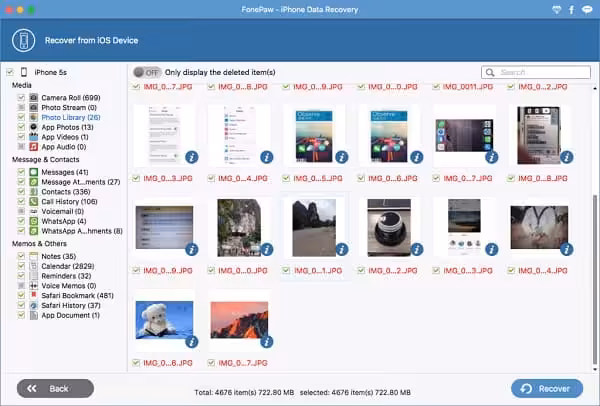This screenshot has height=406, width=600.
Task: Select the orange mountain photo thumbnail
Action: [x=240, y=320]
